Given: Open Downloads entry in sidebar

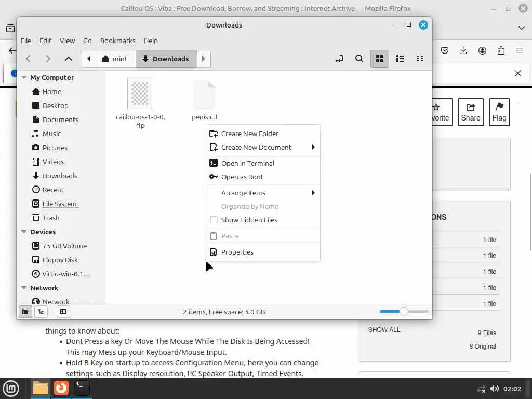Looking at the screenshot, I should coord(60,176).
